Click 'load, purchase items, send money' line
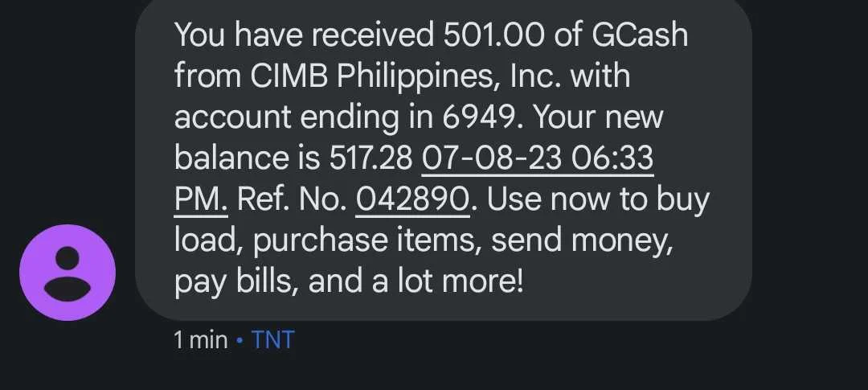 pyautogui.click(x=424, y=240)
